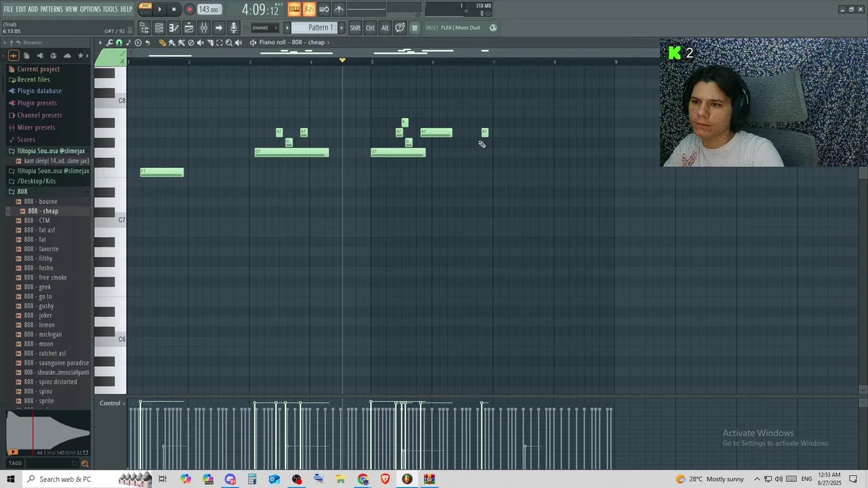
Task: Expand Plugin database folder
Action: [39, 91]
